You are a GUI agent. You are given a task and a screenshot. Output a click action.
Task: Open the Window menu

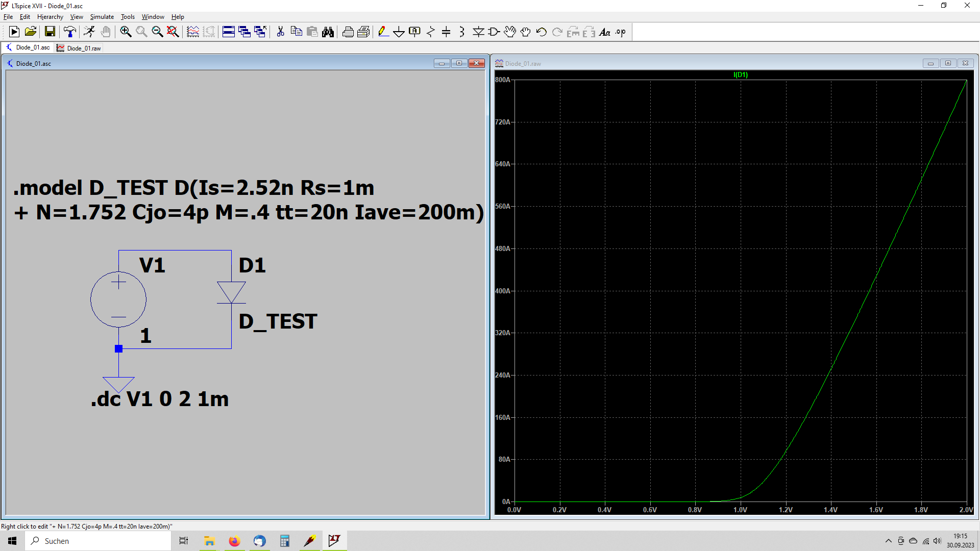pyautogui.click(x=153, y=17)
